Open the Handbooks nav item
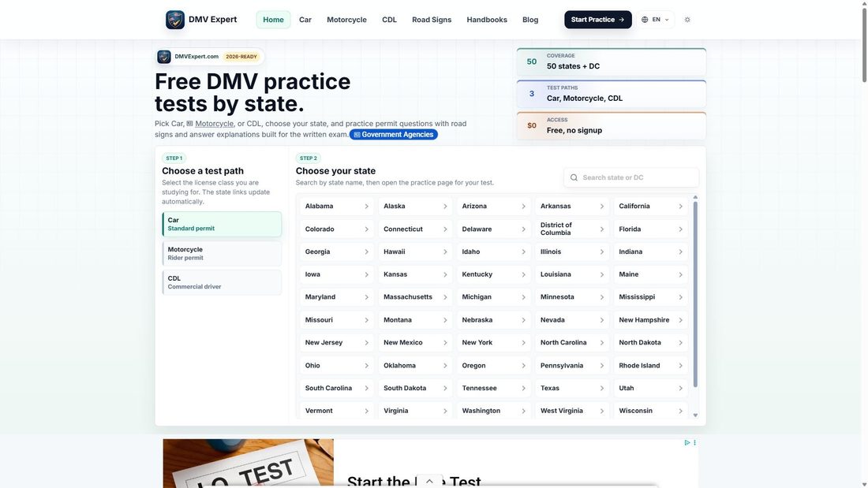868x488 pixels. 487,20
